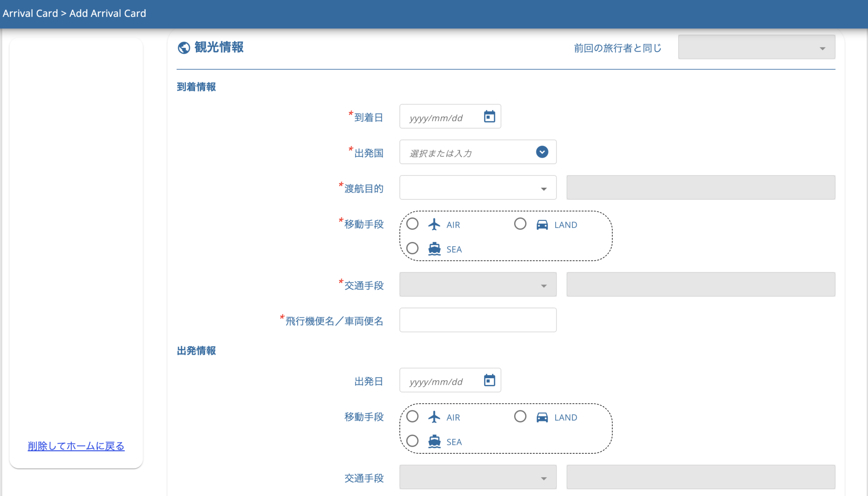Open the 渡航目的 purpose dropdown
This screenshot has height=496, width=868.
[478, 188]
